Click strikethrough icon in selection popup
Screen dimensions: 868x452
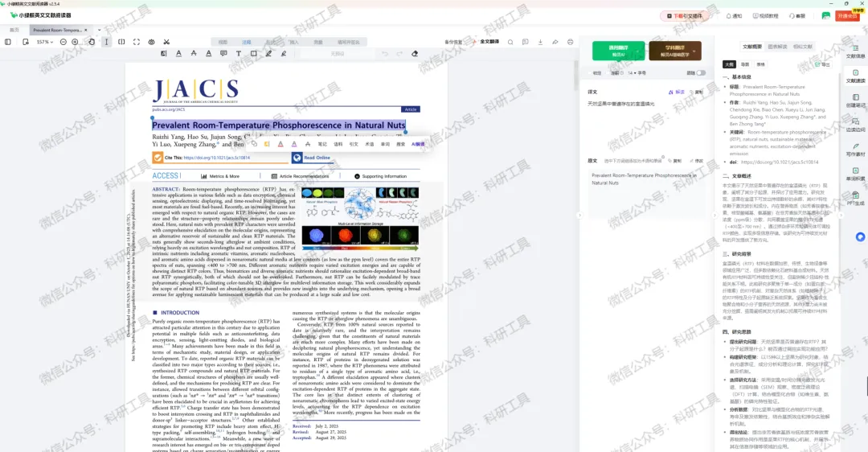(307, 143)
